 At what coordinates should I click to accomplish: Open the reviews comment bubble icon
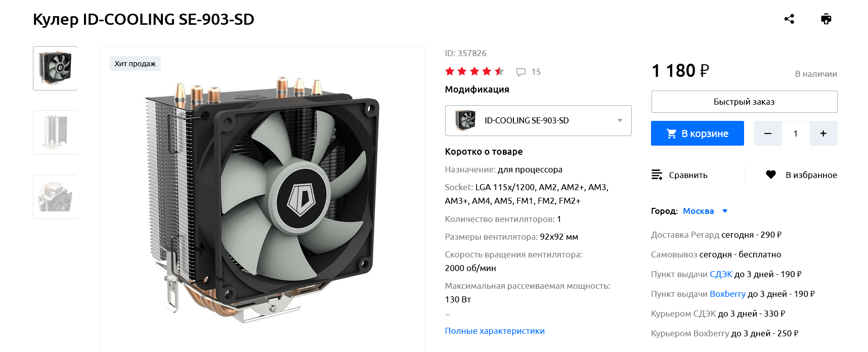click(521, 72)
